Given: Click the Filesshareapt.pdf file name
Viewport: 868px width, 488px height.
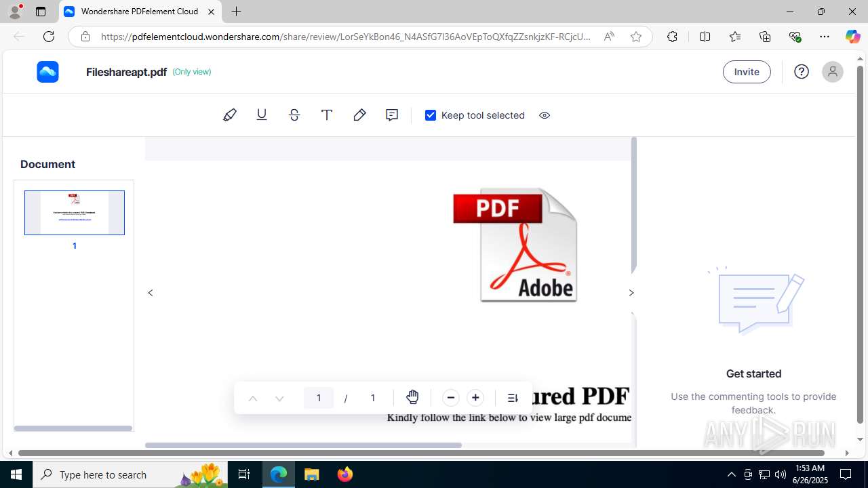Looking at the screenshot, I should 126,72.
